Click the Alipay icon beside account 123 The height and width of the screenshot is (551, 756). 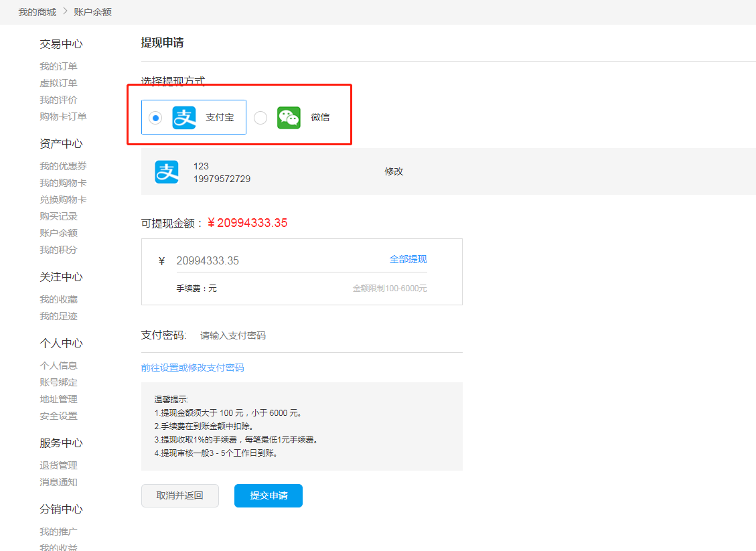[167, 171]
